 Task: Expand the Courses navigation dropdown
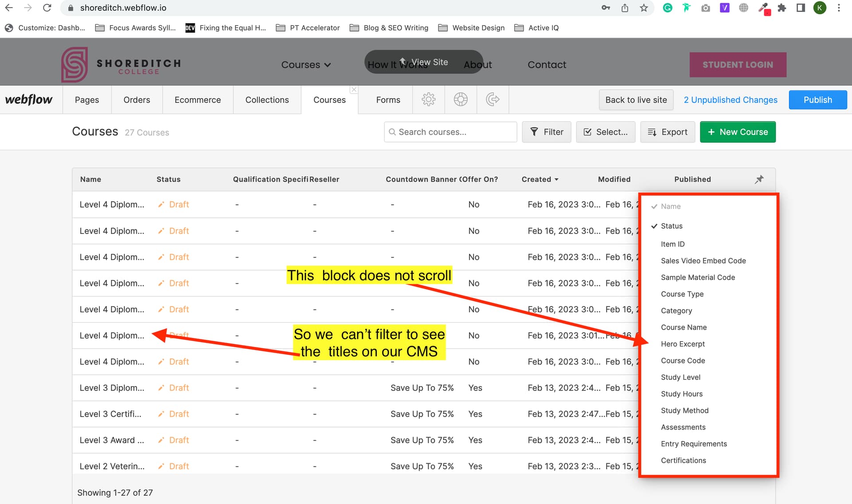tap(306, 65)
